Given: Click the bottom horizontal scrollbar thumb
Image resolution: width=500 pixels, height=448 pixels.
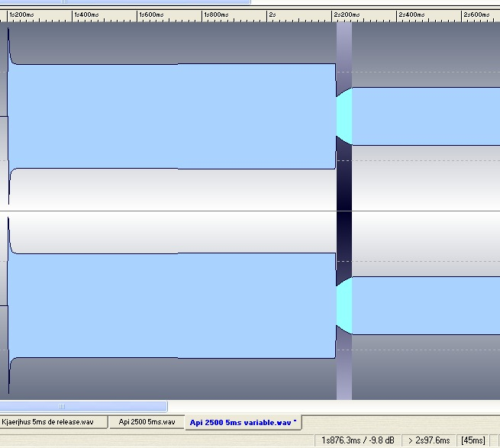Looking at the screenshot, I should [x=83, y=406].
